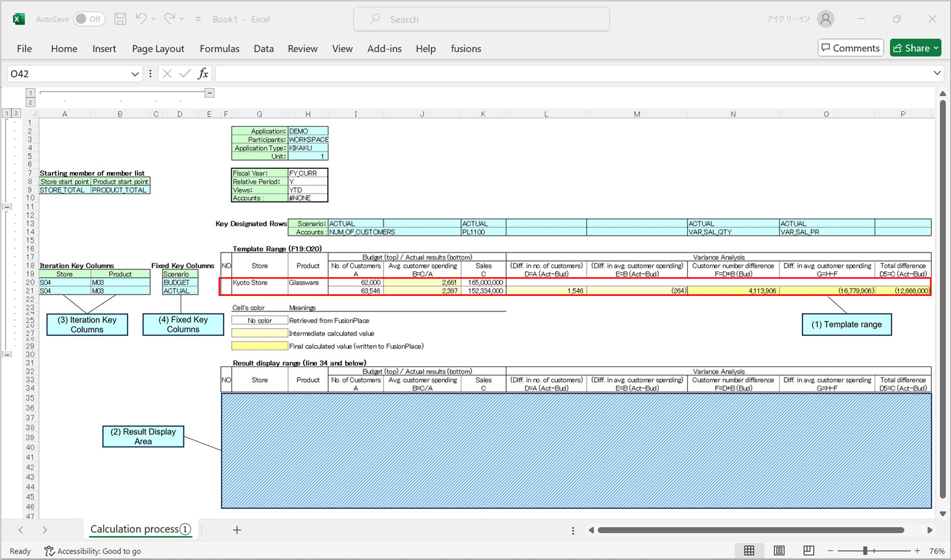
Task: Collapse the column outline group above the grid
Action: click(x=209, y=93)
